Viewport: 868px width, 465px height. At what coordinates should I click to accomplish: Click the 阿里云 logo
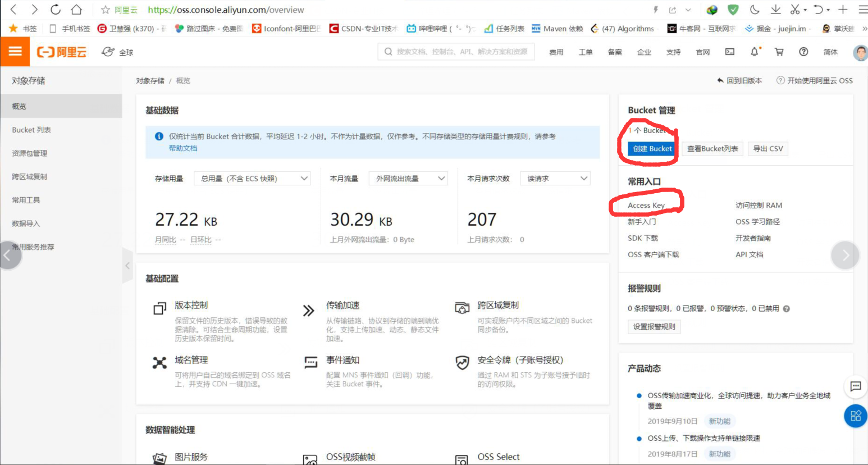[x=62, y=52]
